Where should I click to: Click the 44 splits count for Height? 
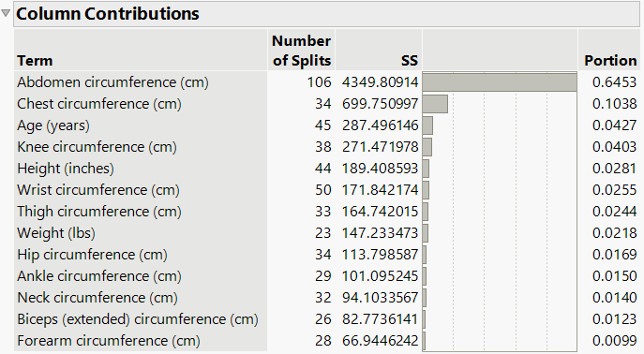point(323,169)
